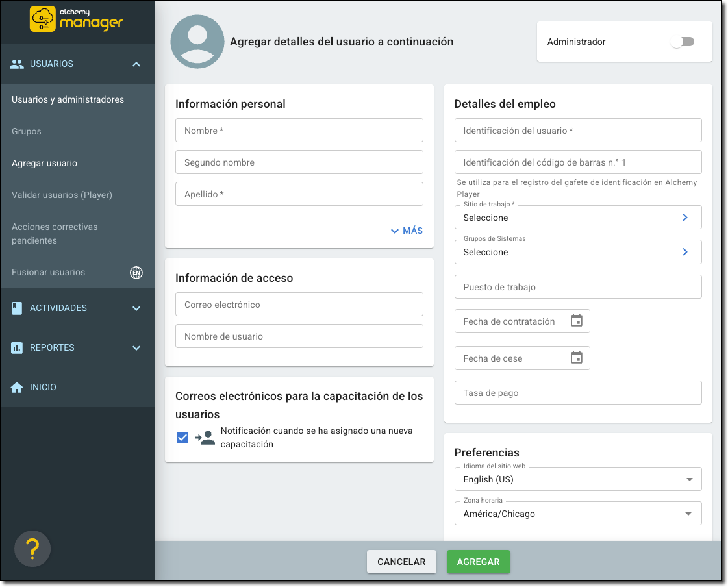Click the Administrador label text
728x587 pixels.
click(x=576, y=42)
